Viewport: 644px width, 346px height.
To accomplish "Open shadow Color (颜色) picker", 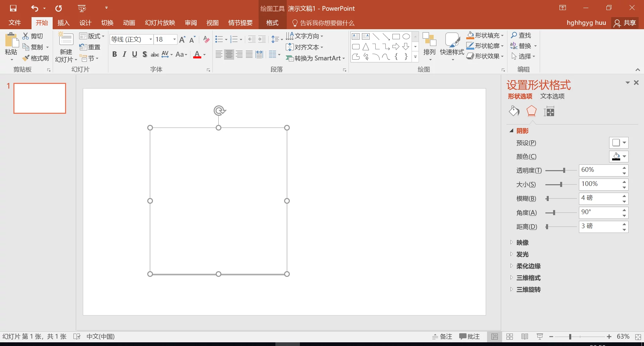I will point(619,156).
